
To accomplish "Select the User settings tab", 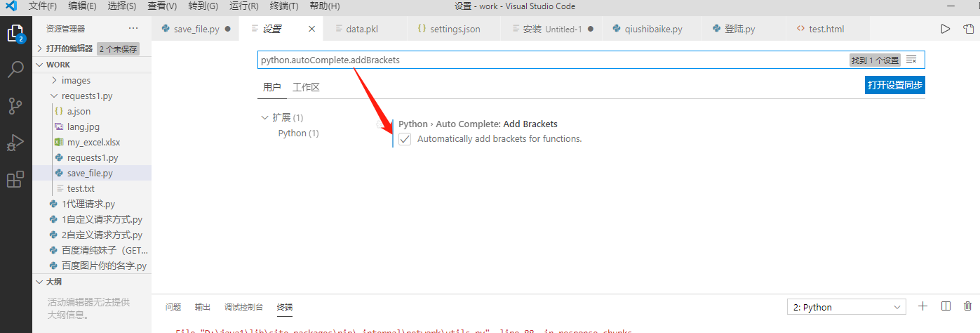I will (272, 87).
